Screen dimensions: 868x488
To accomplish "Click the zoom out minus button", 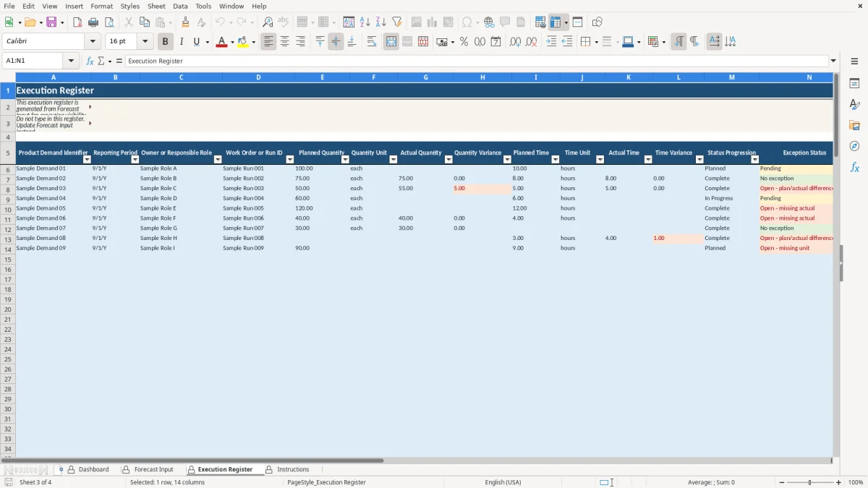I will click(x=780, y=482).
